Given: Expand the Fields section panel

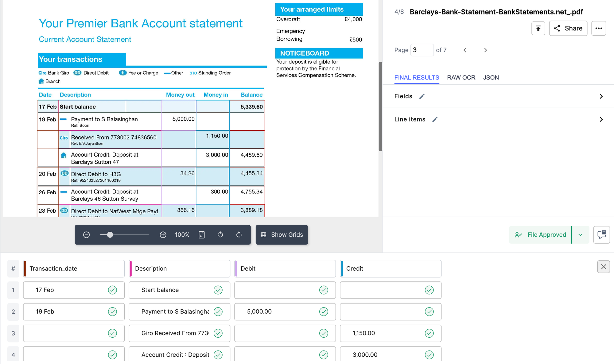Looking at the screenshot, I should coord(600,96).
